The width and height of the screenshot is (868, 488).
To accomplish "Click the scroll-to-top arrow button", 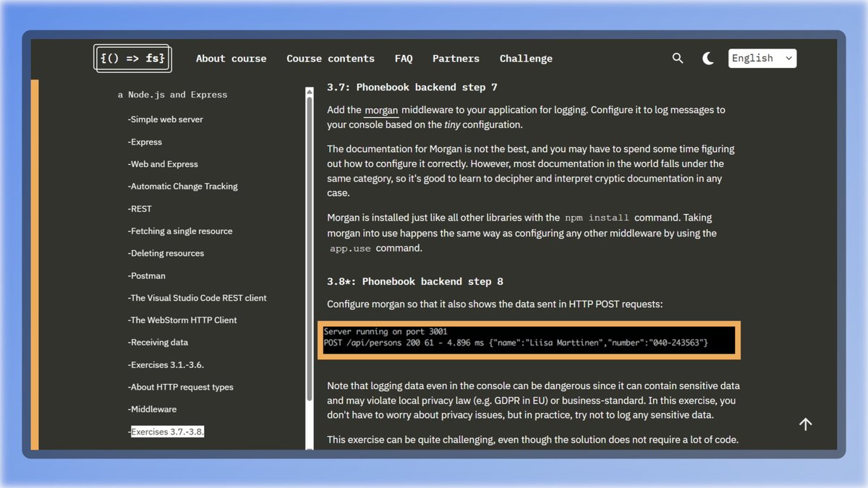I will pyautogui.click(x=805, y=424).
